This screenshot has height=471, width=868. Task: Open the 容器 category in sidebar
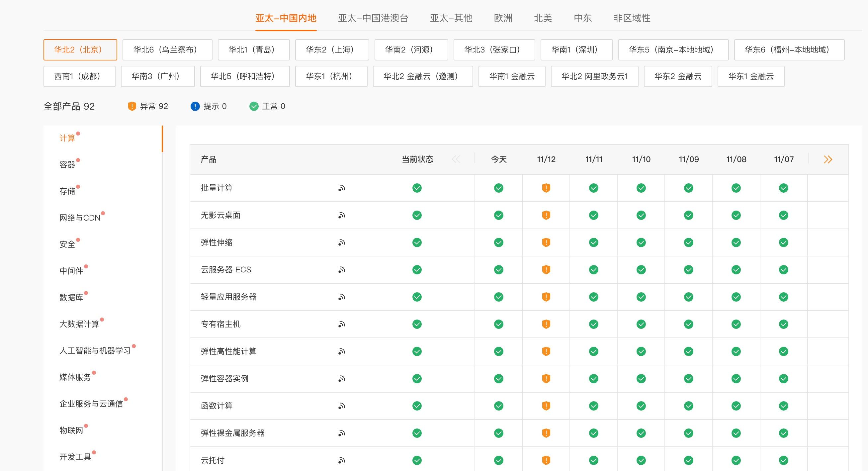(67, 165)
